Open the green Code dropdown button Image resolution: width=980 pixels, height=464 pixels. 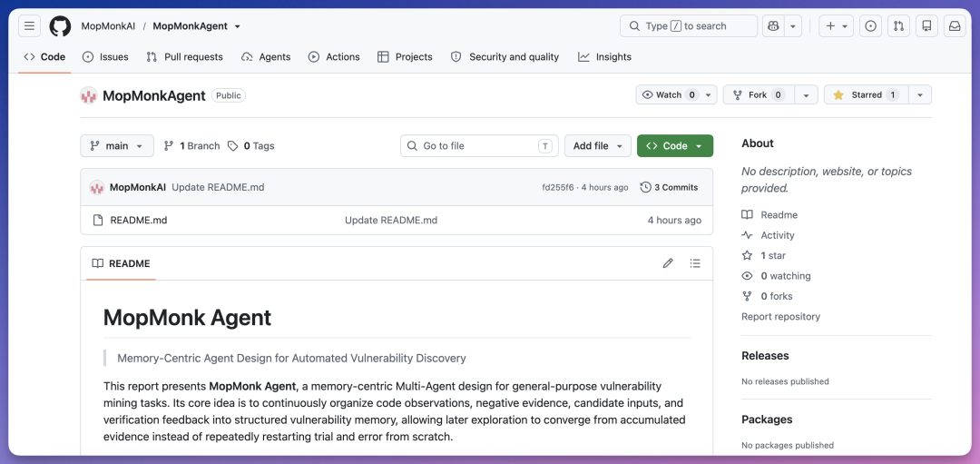point(675,145)
